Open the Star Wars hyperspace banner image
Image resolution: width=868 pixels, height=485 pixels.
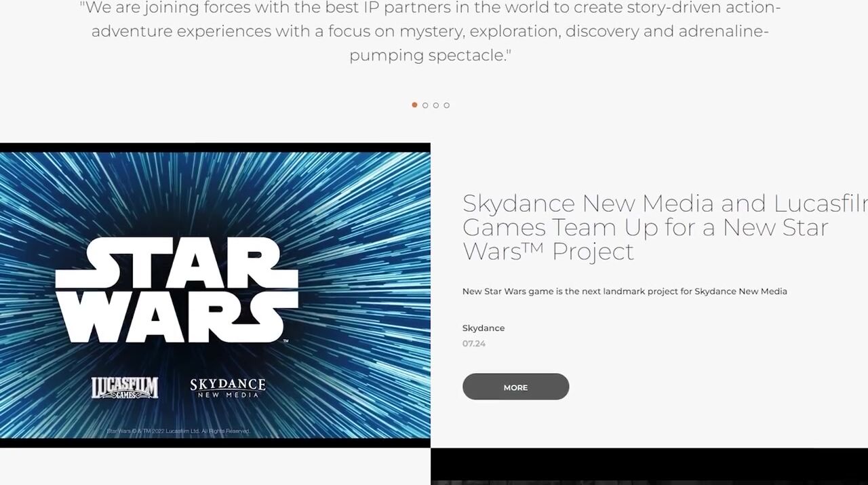(215, 295)
